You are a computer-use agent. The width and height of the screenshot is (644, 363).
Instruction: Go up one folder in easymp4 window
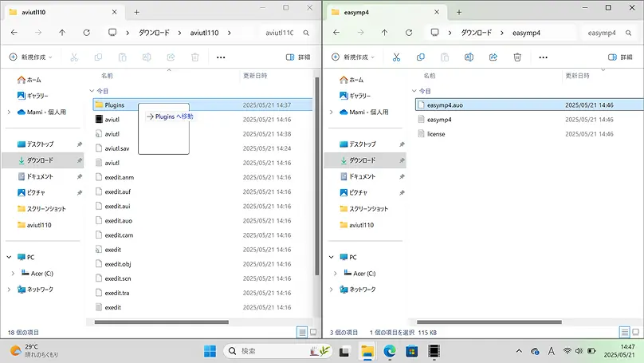pos(384,33)
